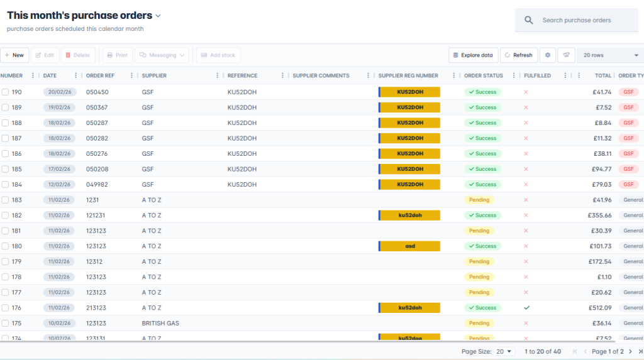Select the checkbox for order 186
Viewport: 644px width, 360px height.
[5, 153]
